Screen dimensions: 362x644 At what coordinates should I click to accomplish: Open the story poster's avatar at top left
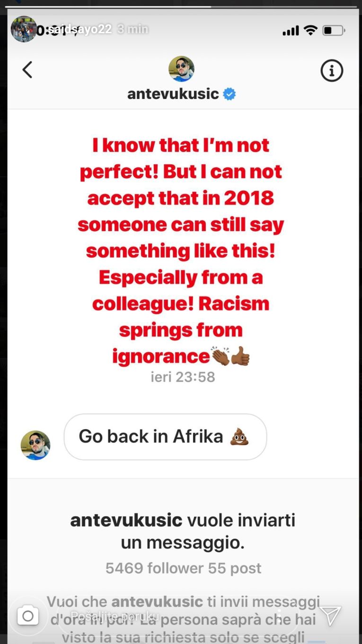(x=23, y=29)
